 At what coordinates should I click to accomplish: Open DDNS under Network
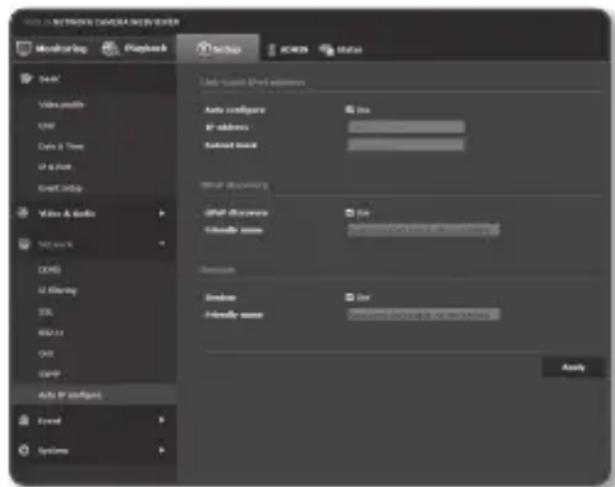(x=49, y=270)
